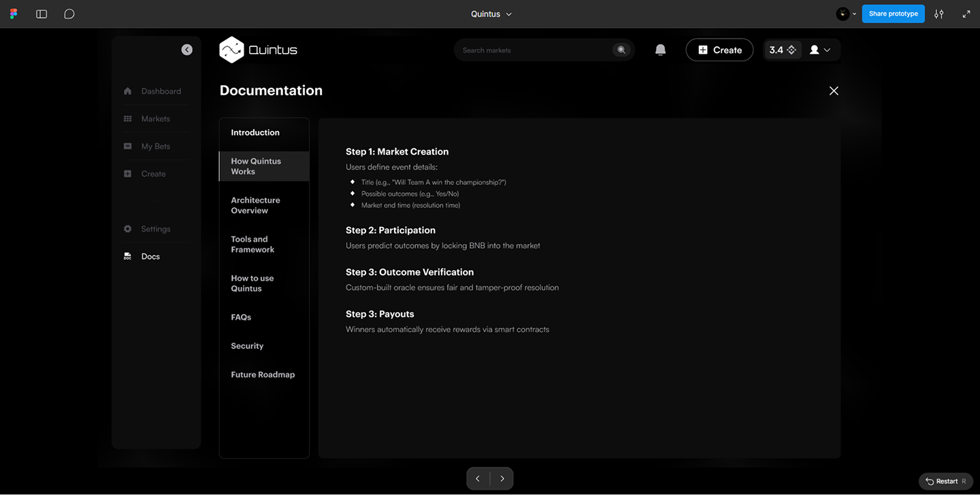Click the sidebar Create plus icon
Viewport: 980px width, 495px height.
click(x=127, y=174)
